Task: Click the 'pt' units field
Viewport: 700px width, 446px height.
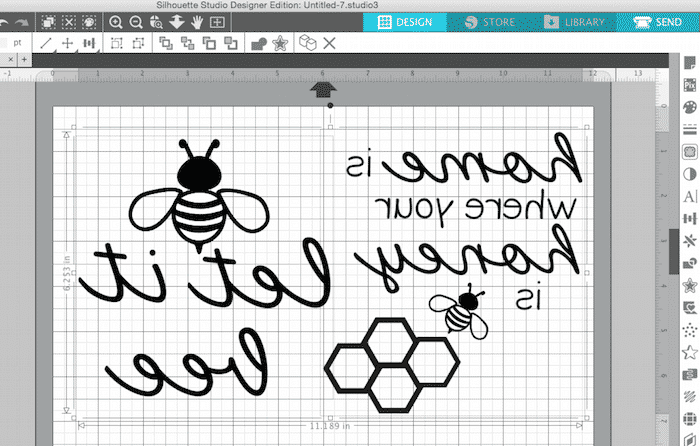Action: click(x=17, y=43)
